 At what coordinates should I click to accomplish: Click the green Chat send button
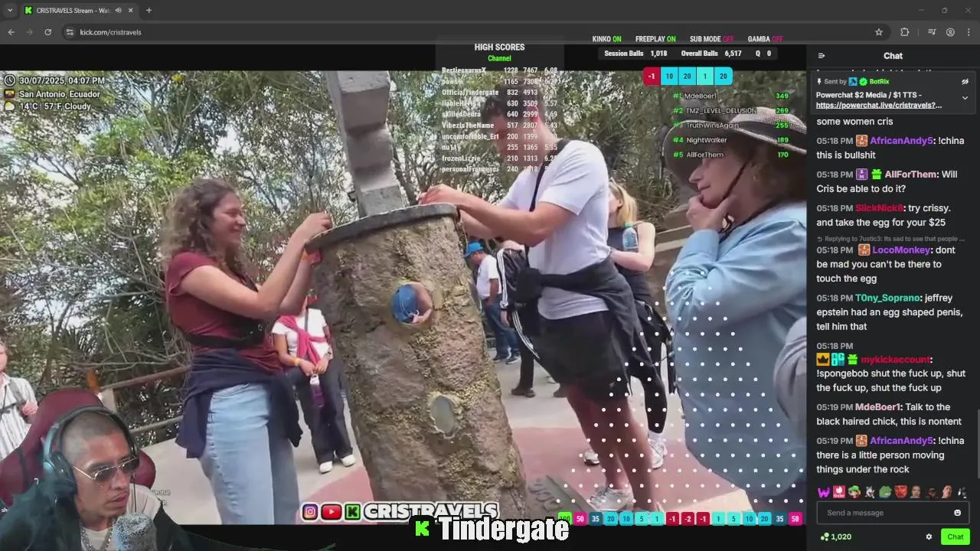click(x=955, y=536)
